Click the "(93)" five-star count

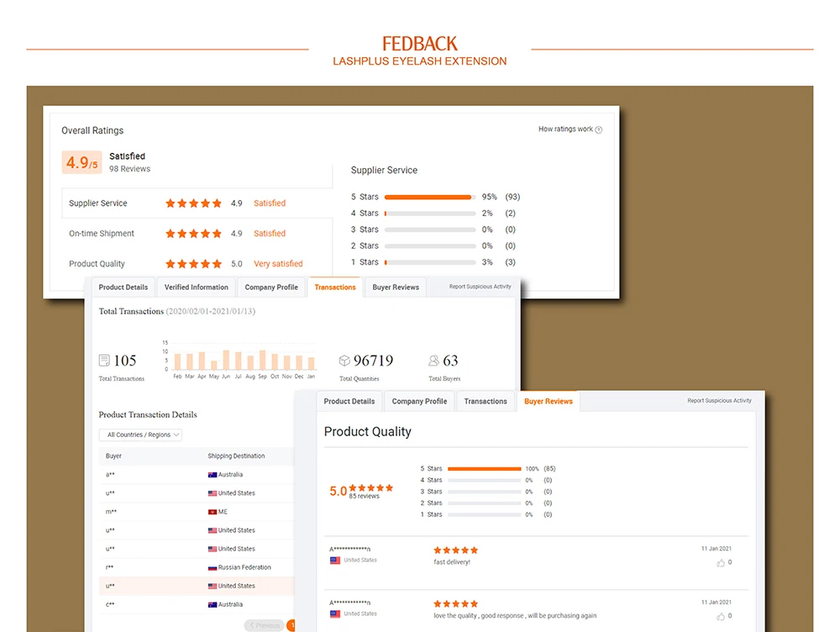512,197
